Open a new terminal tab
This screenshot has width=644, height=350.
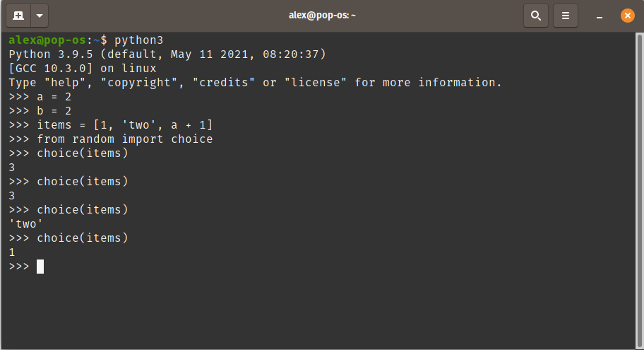click(x=18, y=16)
